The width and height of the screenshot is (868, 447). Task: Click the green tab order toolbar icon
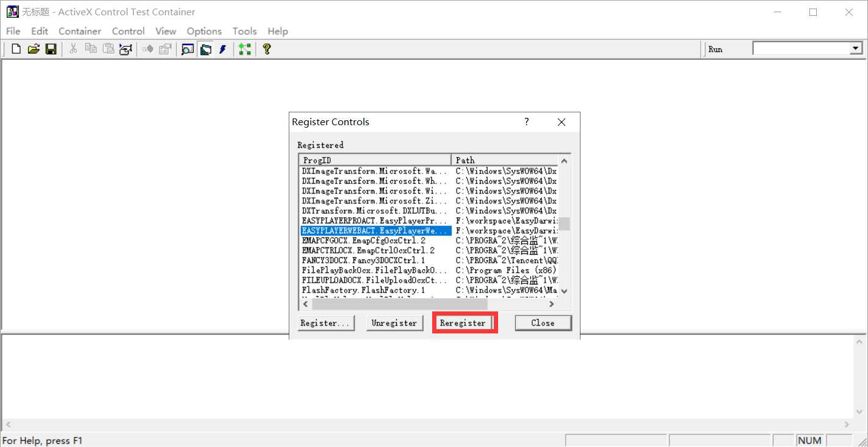(x=245, y=49)
